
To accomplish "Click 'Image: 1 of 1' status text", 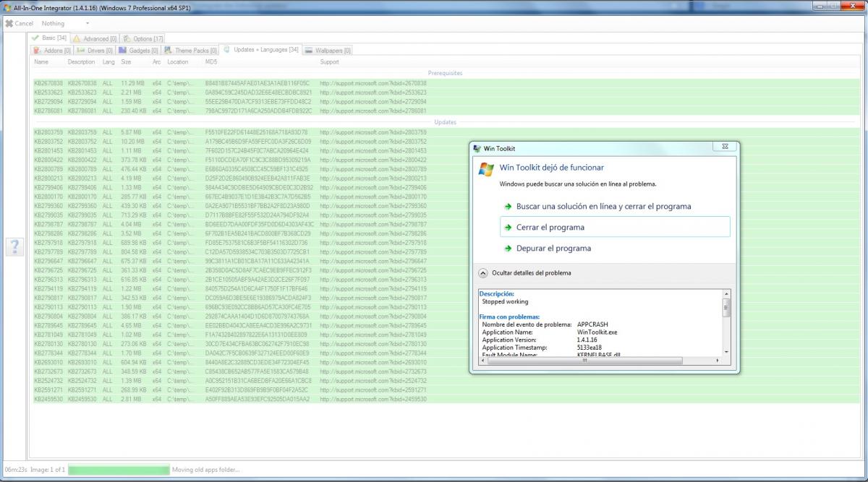I will coord(47,470).
